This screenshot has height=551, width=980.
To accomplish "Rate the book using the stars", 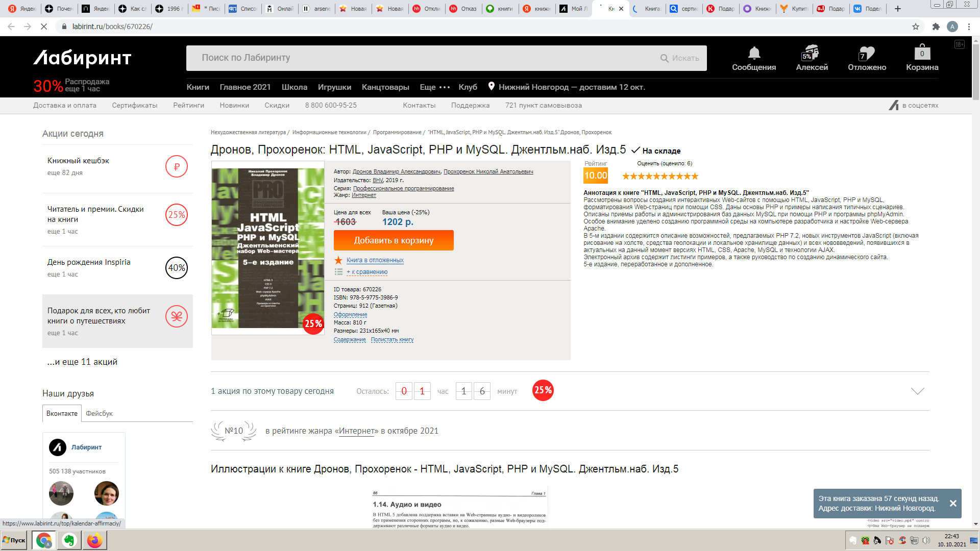I will coord(660,176).
